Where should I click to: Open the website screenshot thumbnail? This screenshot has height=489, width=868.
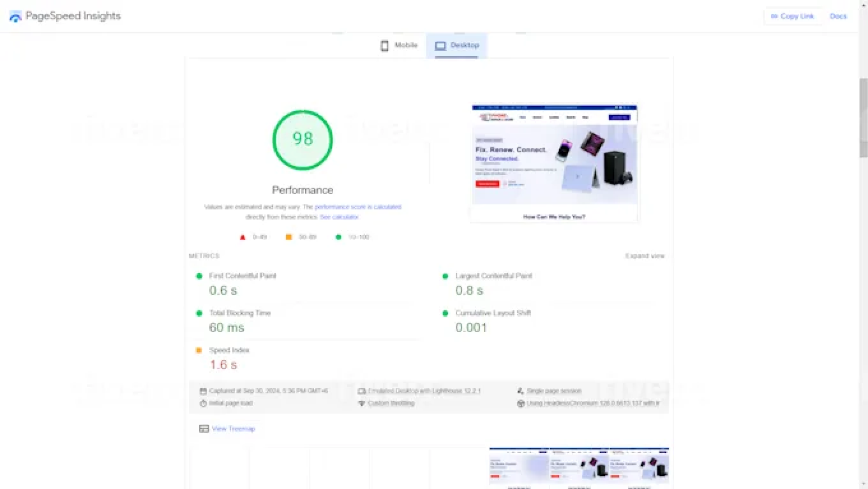pos(554,164)
